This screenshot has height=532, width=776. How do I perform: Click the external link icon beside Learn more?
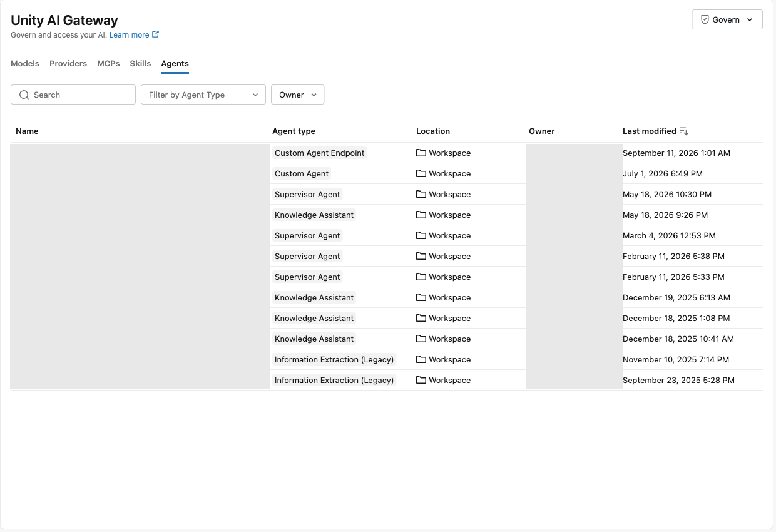[155, 34]
